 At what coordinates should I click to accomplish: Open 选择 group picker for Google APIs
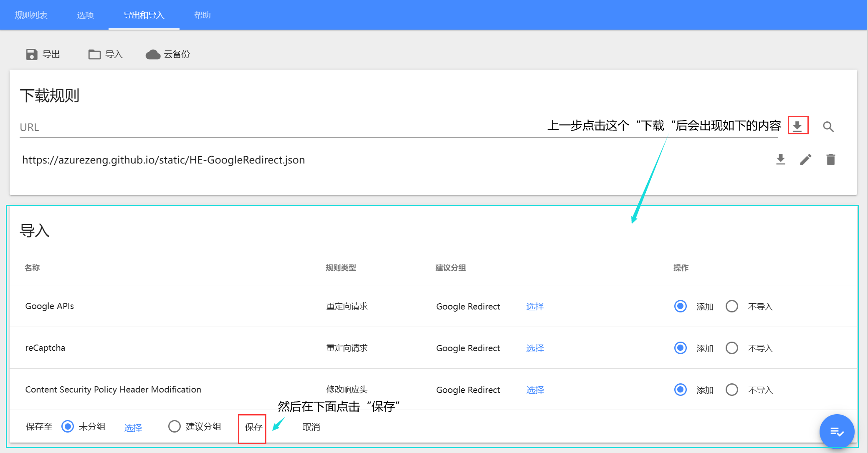(535, 307)
